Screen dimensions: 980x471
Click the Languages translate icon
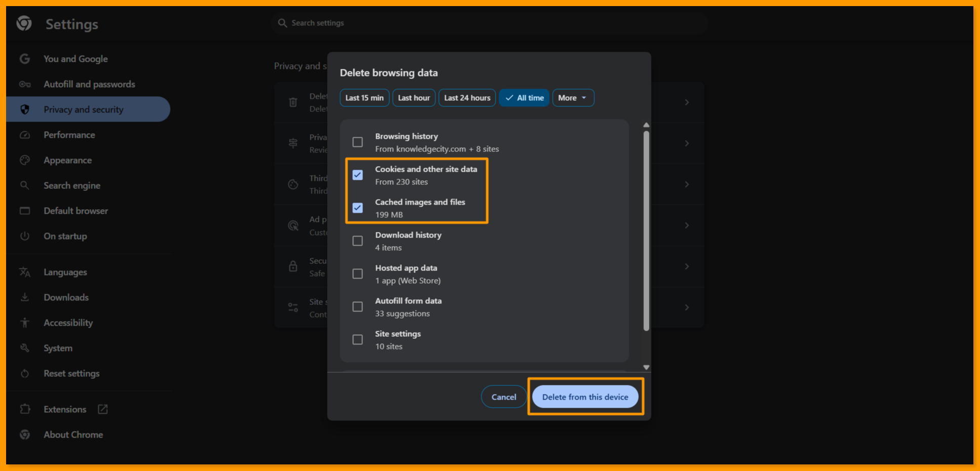click(24, 272)
